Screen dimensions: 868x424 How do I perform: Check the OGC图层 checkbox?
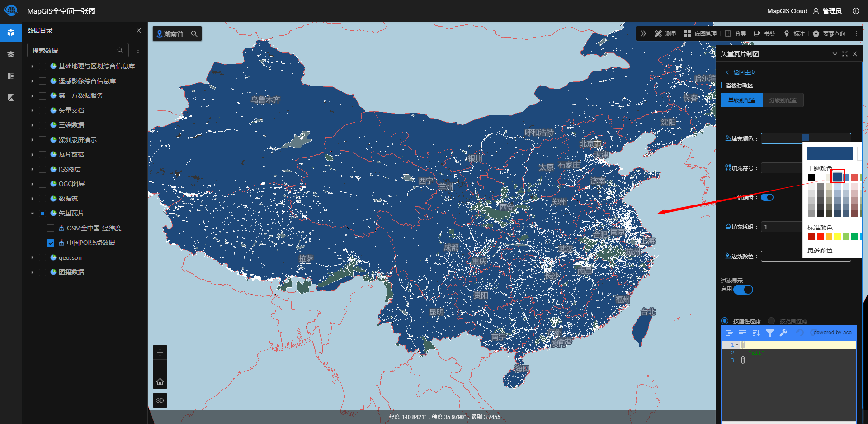[x=42, y=184]
